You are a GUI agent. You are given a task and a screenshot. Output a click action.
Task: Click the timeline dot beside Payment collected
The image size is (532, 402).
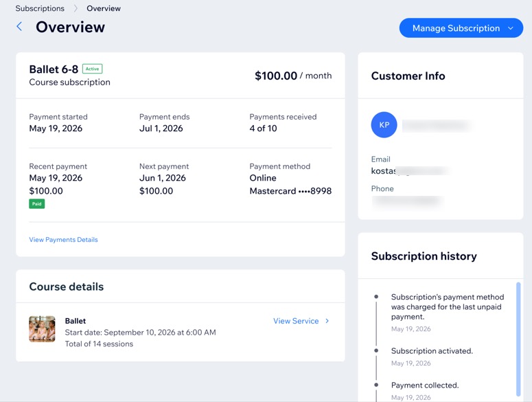[x=376, y=385]
